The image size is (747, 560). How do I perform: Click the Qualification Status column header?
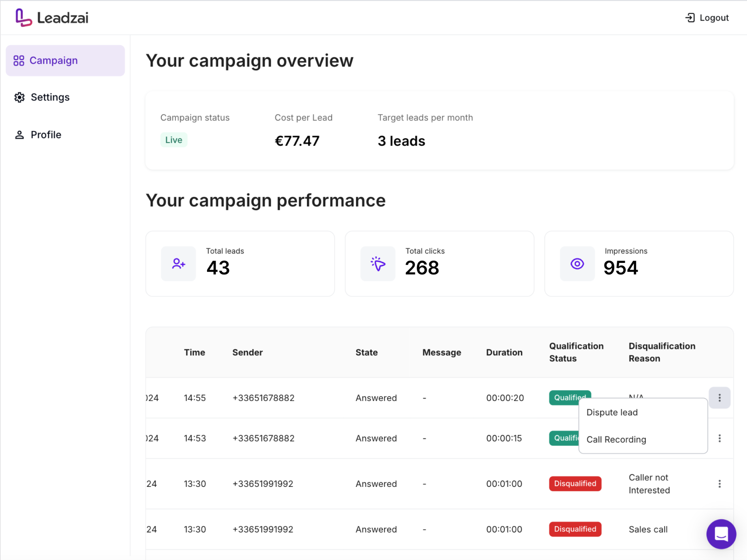point(576,352)
